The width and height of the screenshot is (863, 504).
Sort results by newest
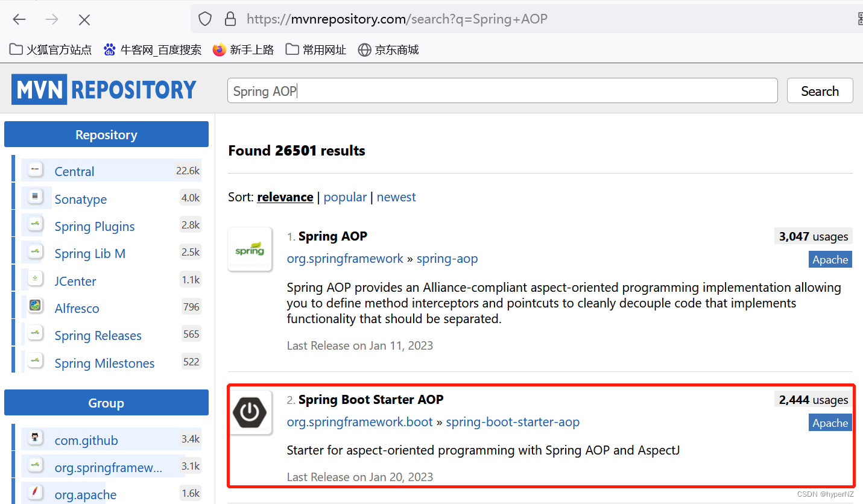[x=396, y=197]
